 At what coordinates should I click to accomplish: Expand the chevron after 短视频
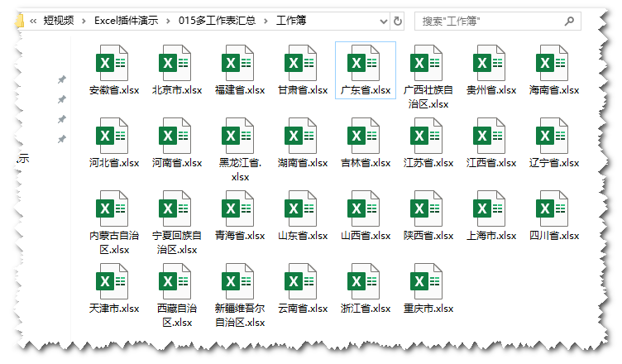coord(84,21)
